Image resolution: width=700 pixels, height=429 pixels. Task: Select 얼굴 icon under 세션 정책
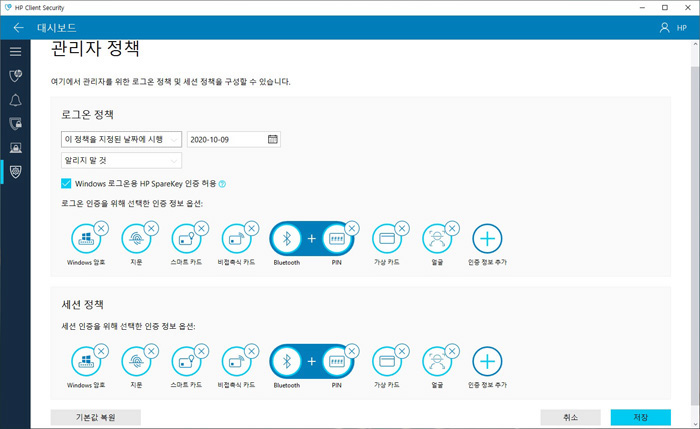click(x=436, y=363)
